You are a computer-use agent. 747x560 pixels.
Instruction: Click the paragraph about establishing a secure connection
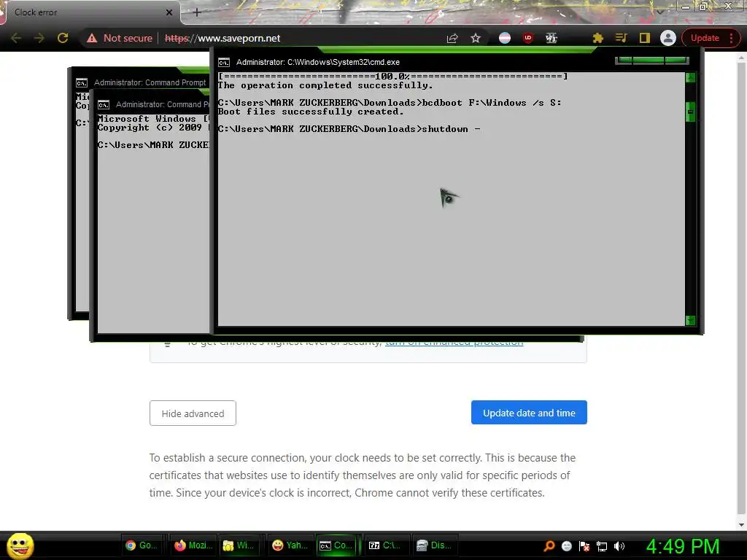[363, 475]
